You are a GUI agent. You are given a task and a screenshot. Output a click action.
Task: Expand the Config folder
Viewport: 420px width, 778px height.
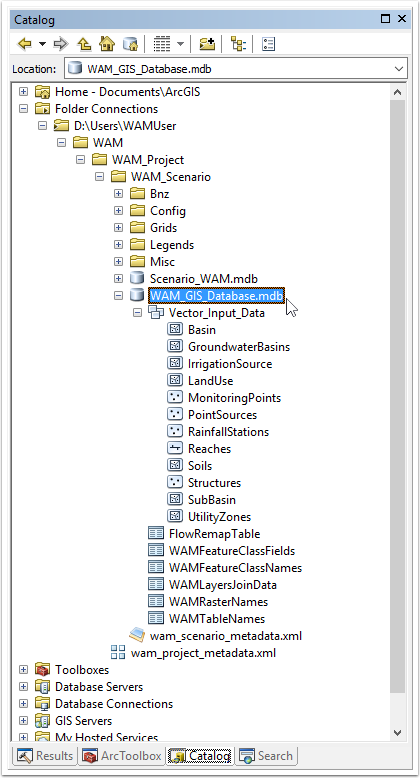[118, 210]
